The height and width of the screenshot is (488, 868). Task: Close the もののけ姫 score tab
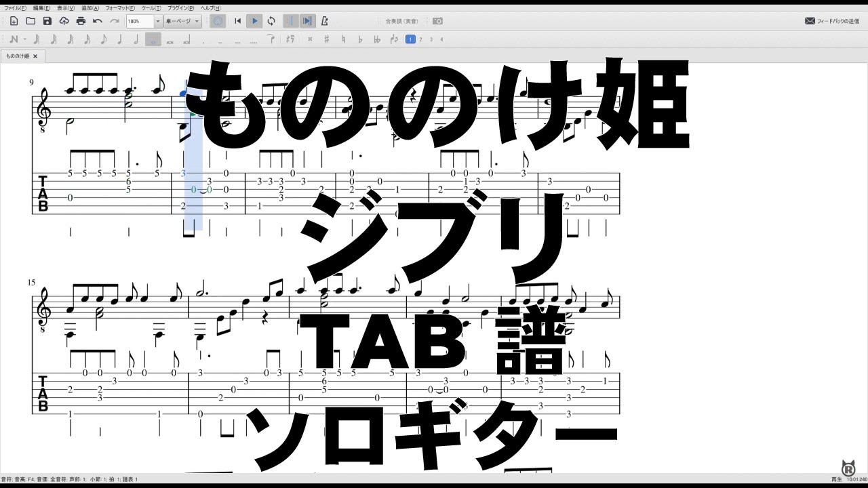[35, 56]
